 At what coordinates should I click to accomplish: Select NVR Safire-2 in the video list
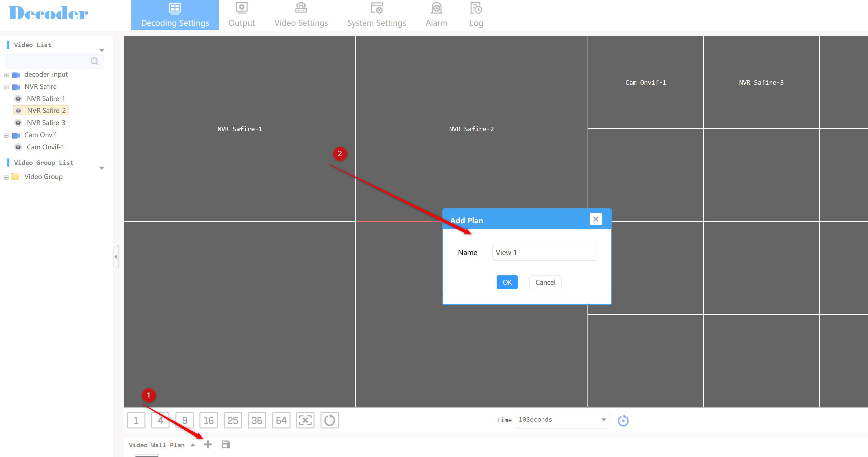point(41,110)
